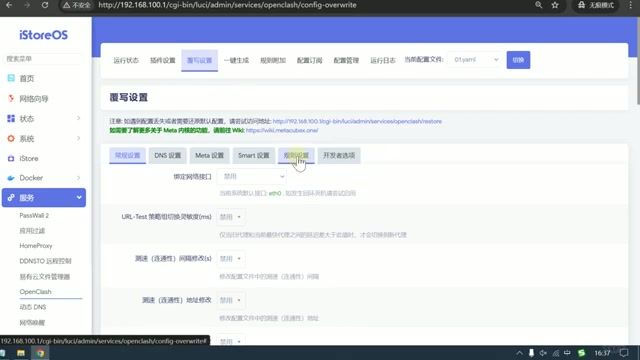Open File Explorer from the taskbar
Screen dimensions: 640x360
[x=21, y=353]
